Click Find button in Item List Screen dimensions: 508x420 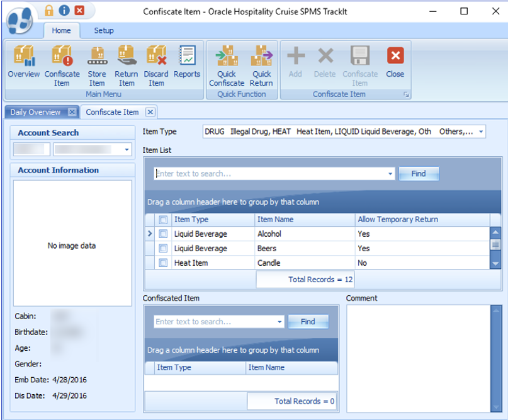tap(419, 174)
